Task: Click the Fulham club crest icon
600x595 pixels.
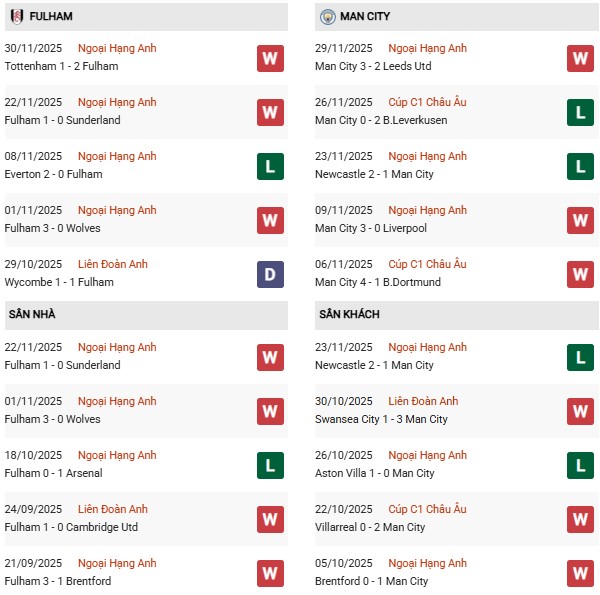Action: coord(17,17)
